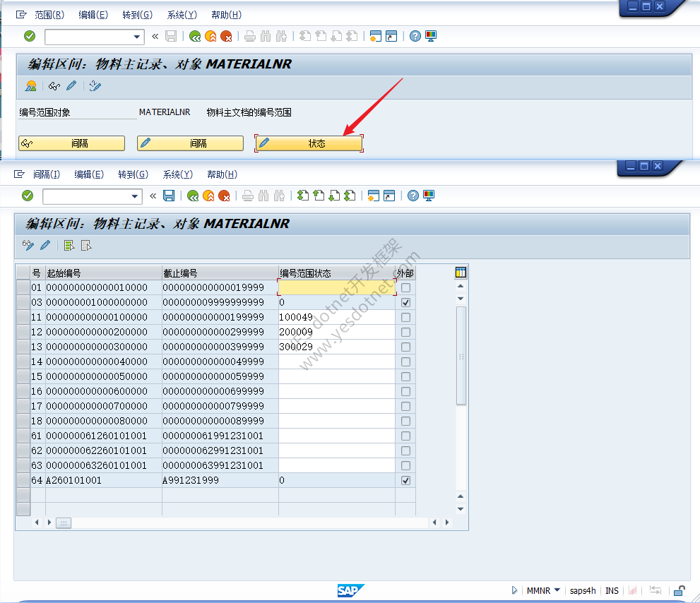Click lock icon in the status bar
The image size is (700, 603).
click(679, 590)
